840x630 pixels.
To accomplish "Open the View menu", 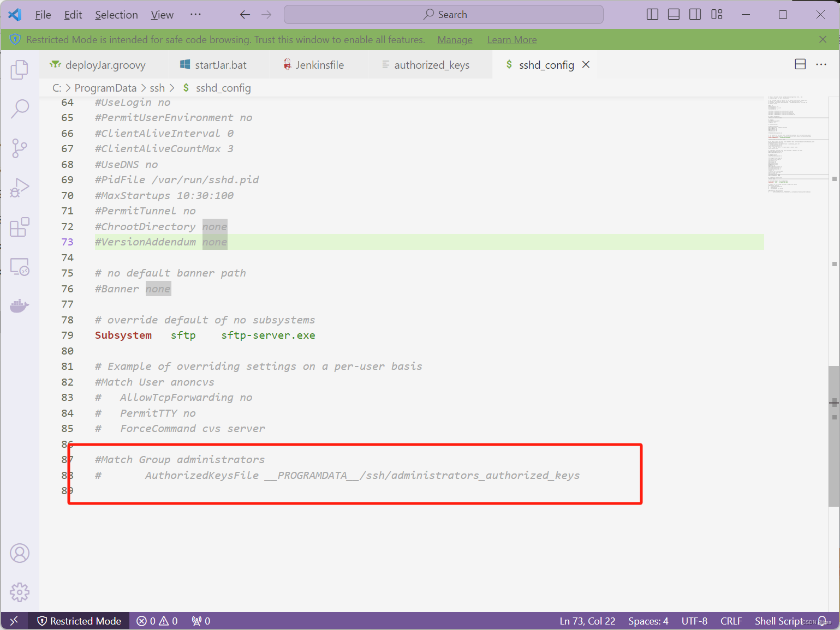I will click(x=162, y=15).
